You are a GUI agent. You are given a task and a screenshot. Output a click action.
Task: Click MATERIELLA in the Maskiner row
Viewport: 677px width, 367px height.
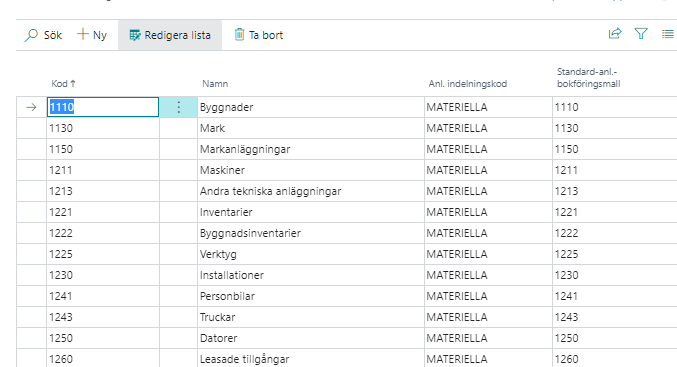[457, 171]
